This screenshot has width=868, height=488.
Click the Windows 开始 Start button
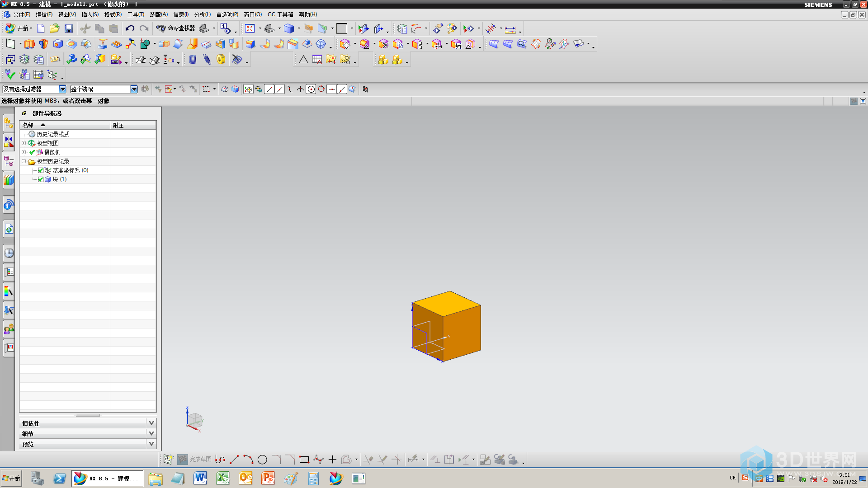[x=11, y=478]
